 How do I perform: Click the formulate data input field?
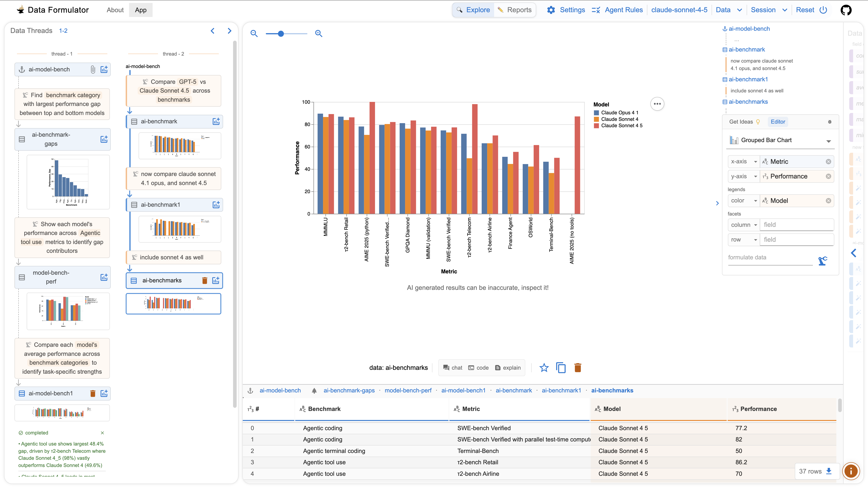click(770, 258)
